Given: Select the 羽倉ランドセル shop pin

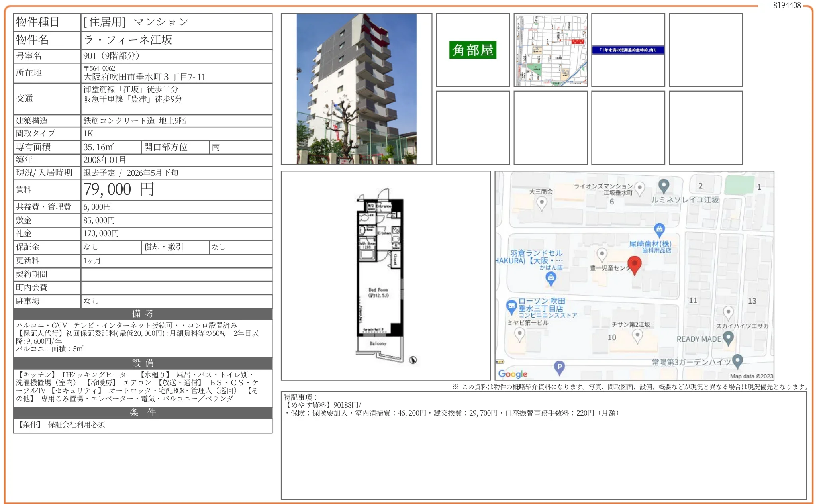Looking at the screenshot, I should tap(551, 278).
